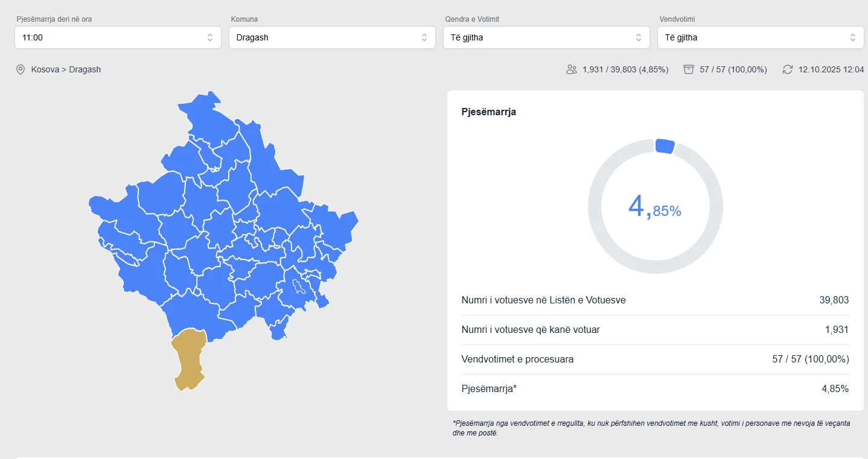Open the time dropdown set to 11:00
Screen dimensions: 868x459
click(x=118, y=37)
